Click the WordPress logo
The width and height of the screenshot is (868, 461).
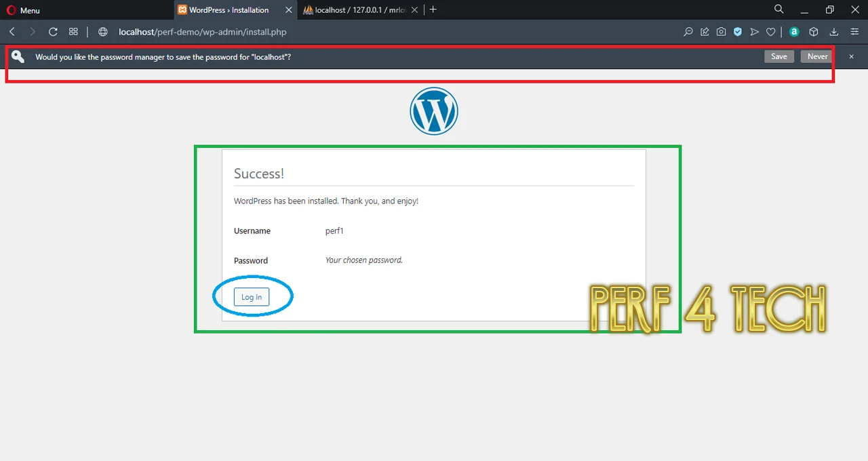[434, 111]
